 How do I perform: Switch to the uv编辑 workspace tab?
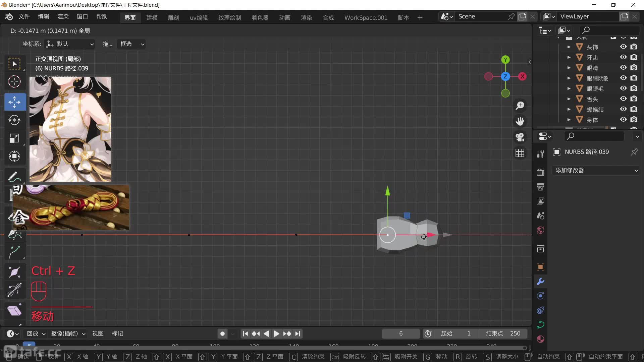199,17
